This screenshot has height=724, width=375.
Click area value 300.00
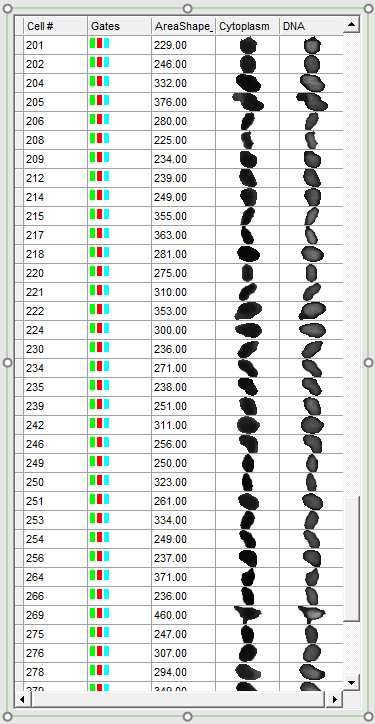tap(170, 330)
